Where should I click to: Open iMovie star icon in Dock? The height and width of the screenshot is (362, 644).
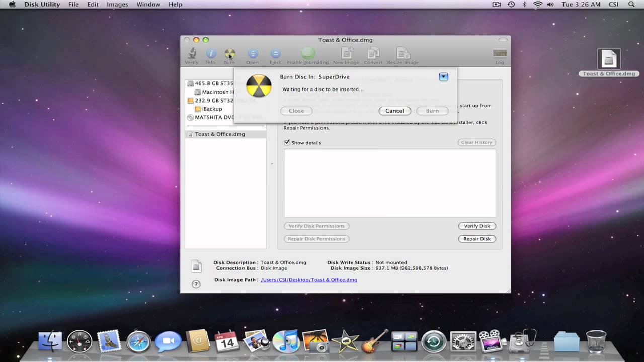pyautogui.click(x=345, y=342)
